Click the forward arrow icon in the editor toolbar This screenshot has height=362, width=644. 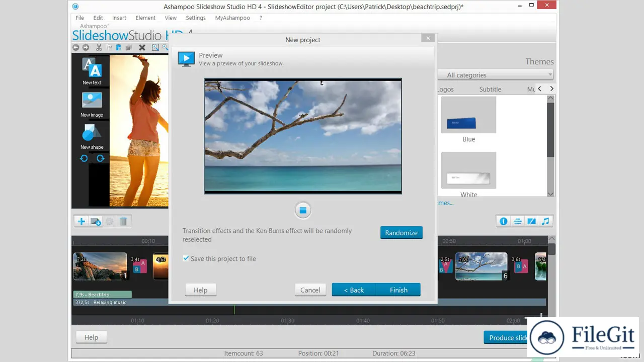[x=86, y=47]
